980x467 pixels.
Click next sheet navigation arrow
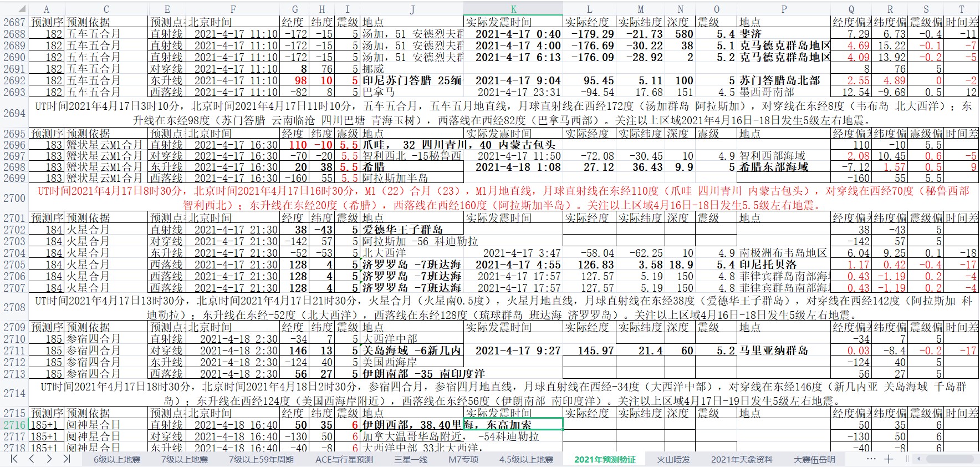coord(49,459)
